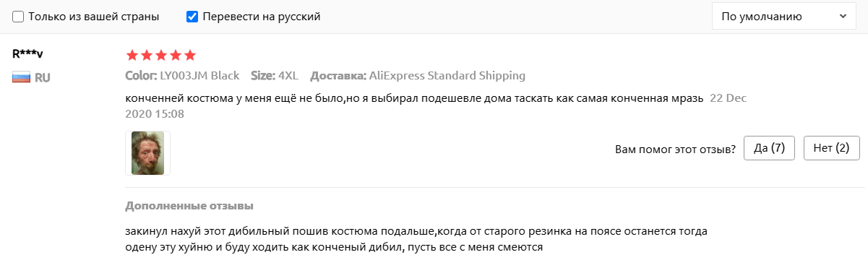Click the first red star of the rating
Image resolution: width=868 pixels, height=260 pixels.
(x=132, y=55)
